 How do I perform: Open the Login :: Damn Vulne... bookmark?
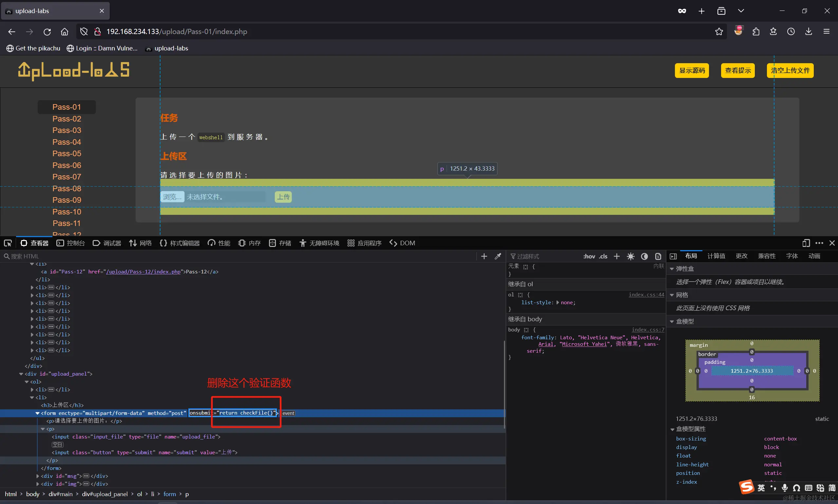point(102,48)
